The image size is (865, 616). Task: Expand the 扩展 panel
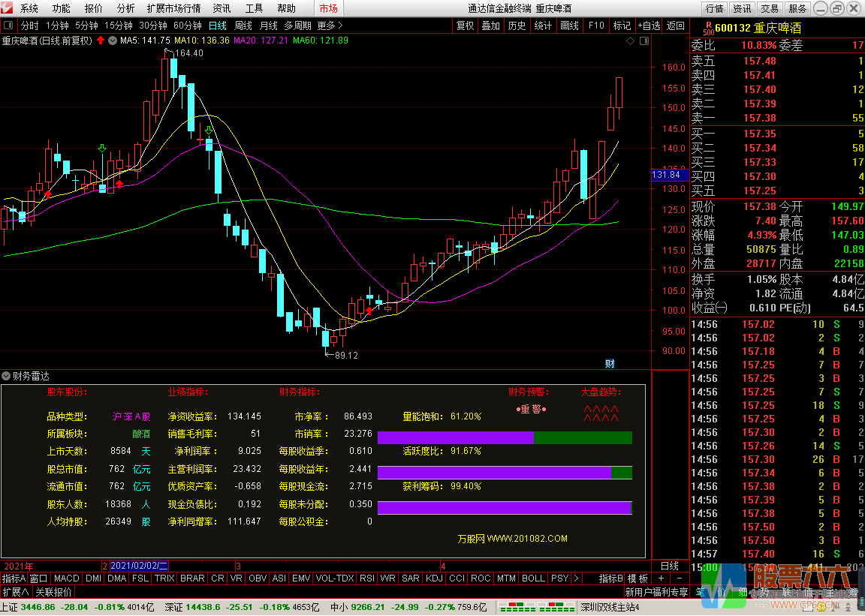pyautogui.click(x=16, y=592)
